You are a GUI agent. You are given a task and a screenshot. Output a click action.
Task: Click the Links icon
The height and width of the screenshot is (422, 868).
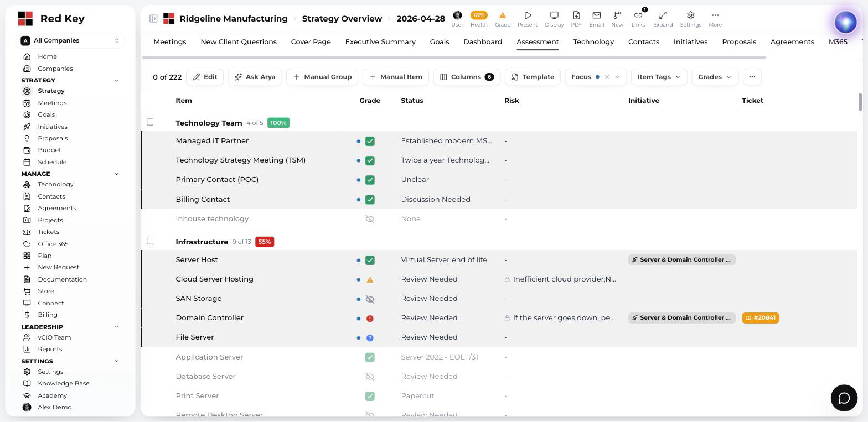coord(638,15)
